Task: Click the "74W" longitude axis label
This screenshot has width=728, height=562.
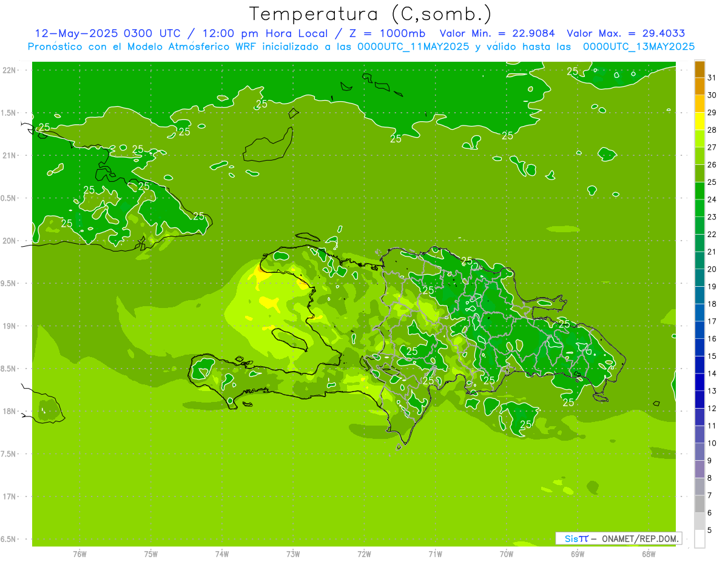Action: 222,554
